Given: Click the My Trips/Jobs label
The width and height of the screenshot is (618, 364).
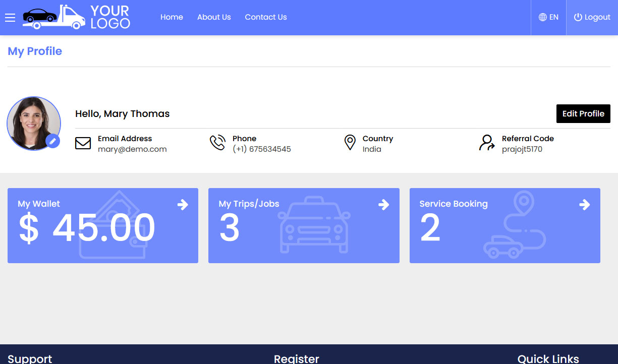Looking at the screenshot, I should coord(249,204).
